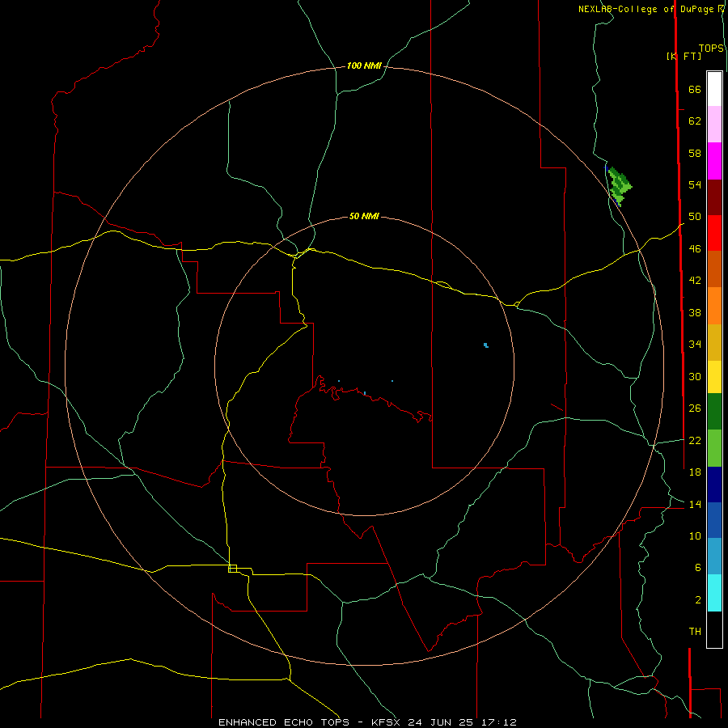
Task: Click the light pink legend swatch beside 62
Action: [714, 124]
